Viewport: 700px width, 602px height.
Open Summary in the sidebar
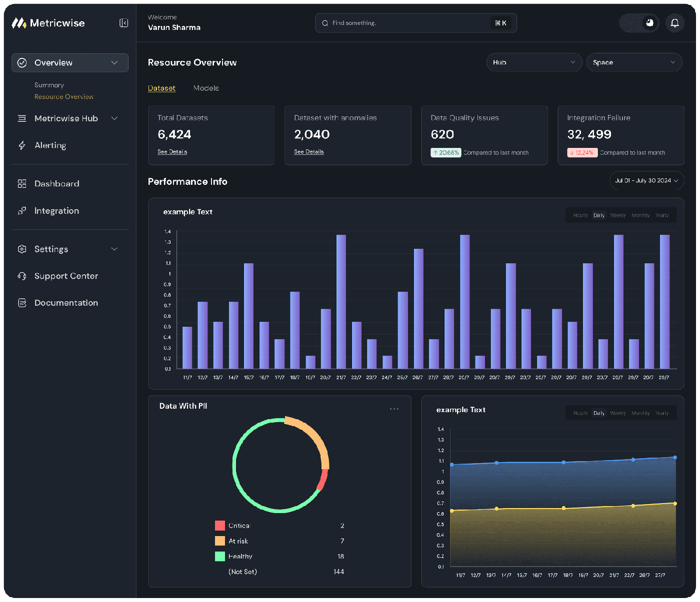click(49, 85)
